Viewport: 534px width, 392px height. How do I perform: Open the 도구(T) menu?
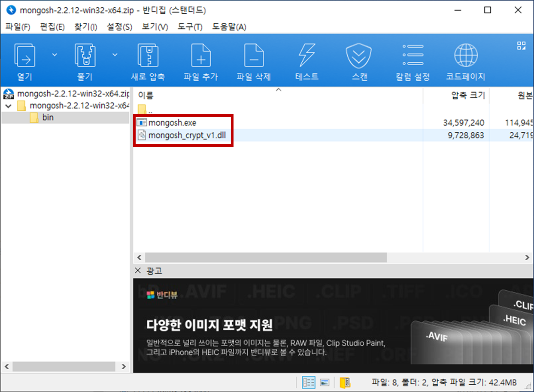(189, 27)
